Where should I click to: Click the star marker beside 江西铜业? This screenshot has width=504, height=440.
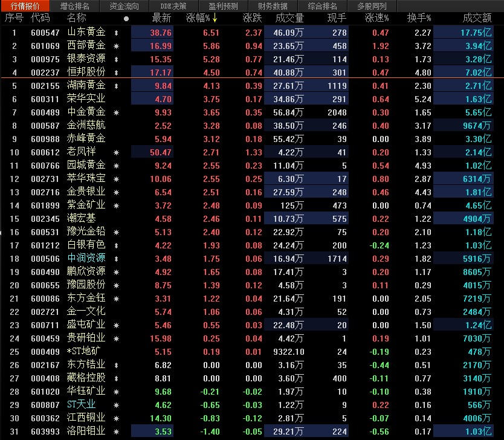point(117,418)
